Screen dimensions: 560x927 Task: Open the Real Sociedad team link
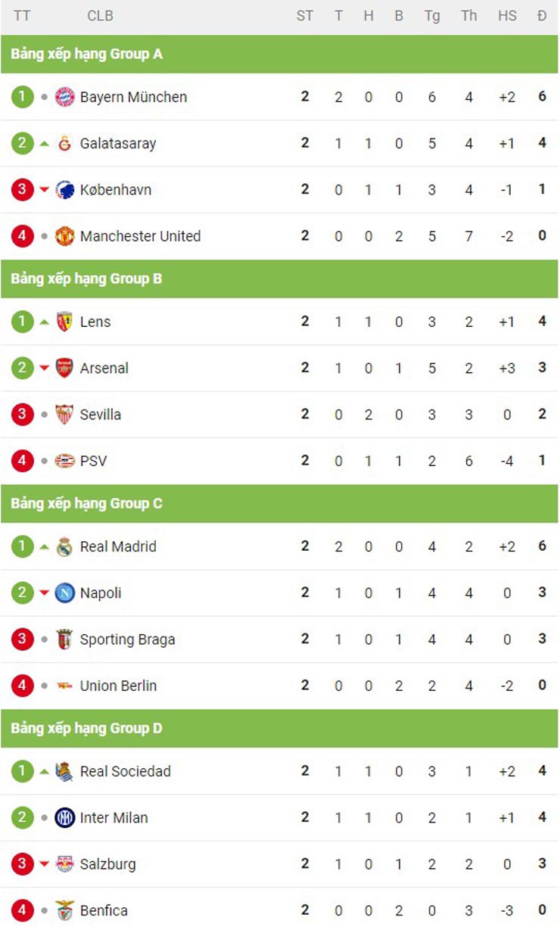point(125,772)
